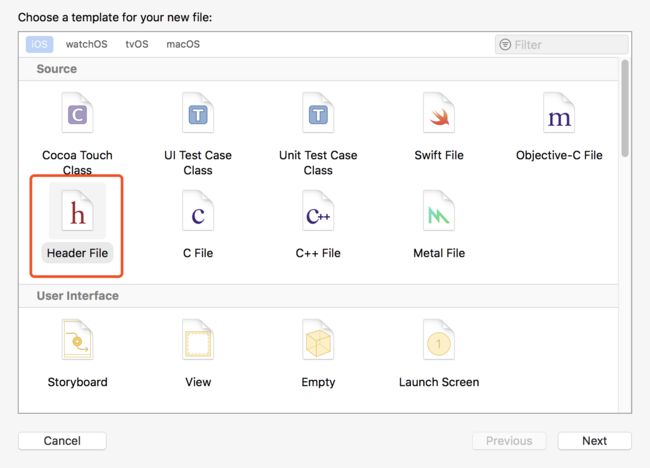Focus the Filter search field
Image resolution: width=650 pixels, height=468 pixels.
(561, 44)
